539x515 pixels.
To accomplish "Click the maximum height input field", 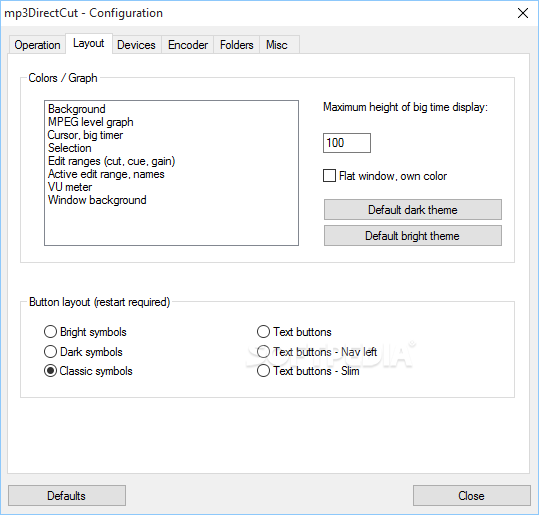I will point(347,143).
